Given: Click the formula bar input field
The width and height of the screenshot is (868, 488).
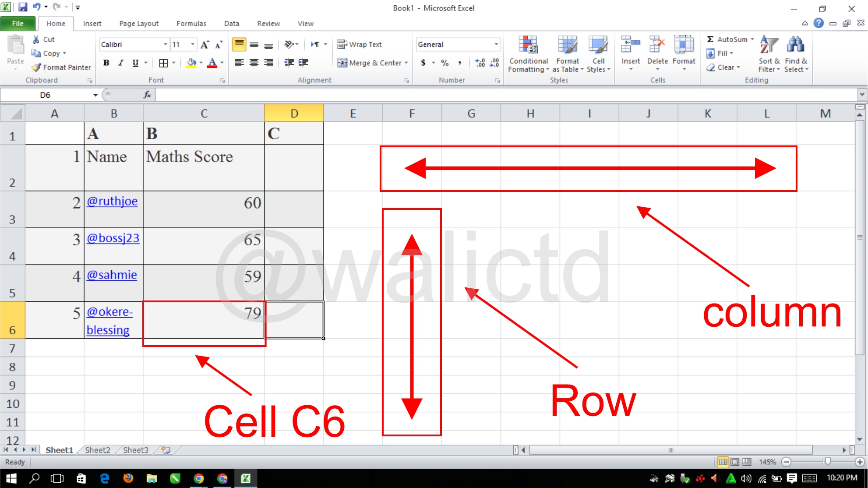Looking at the screenshot, I should pos(506,95).
